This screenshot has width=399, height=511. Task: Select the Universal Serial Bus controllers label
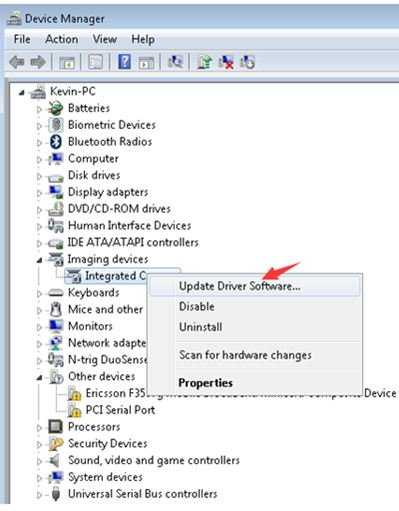tap(142, 494)
